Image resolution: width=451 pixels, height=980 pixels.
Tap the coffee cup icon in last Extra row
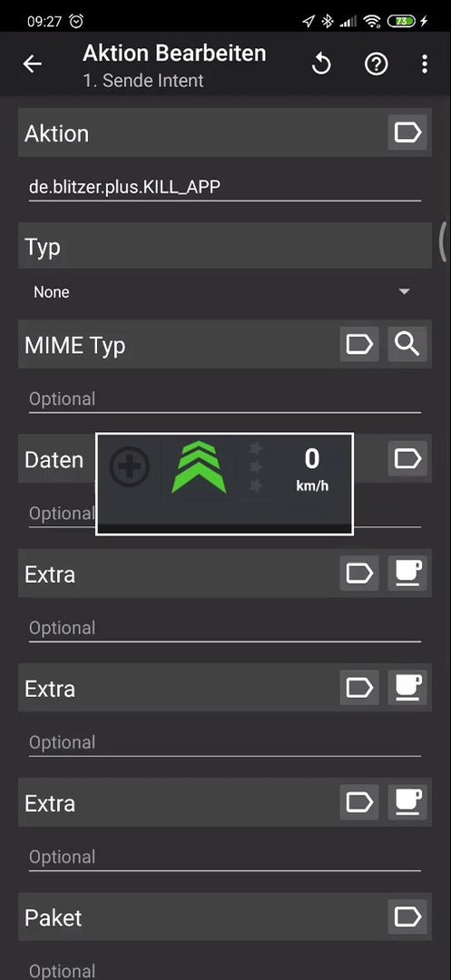pyautogui.click(x=407, y=802)
